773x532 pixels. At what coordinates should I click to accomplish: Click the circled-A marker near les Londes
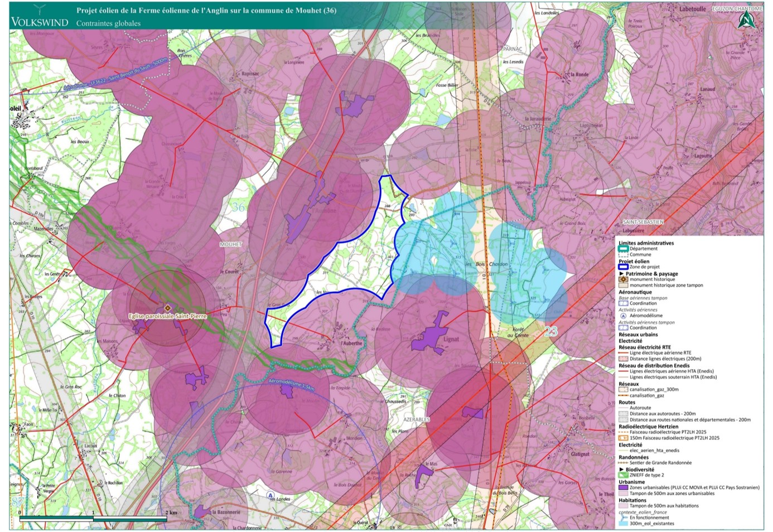coord(270,495)
